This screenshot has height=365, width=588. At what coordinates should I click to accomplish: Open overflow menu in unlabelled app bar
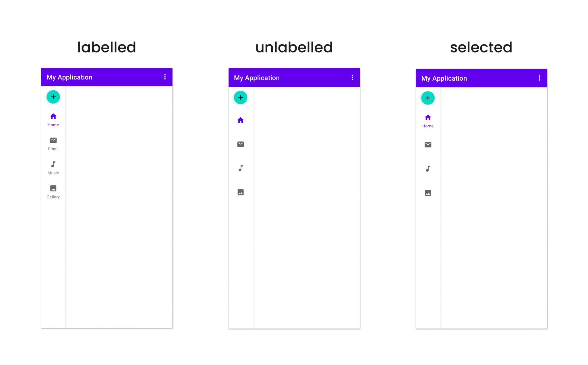click(352, 77)
